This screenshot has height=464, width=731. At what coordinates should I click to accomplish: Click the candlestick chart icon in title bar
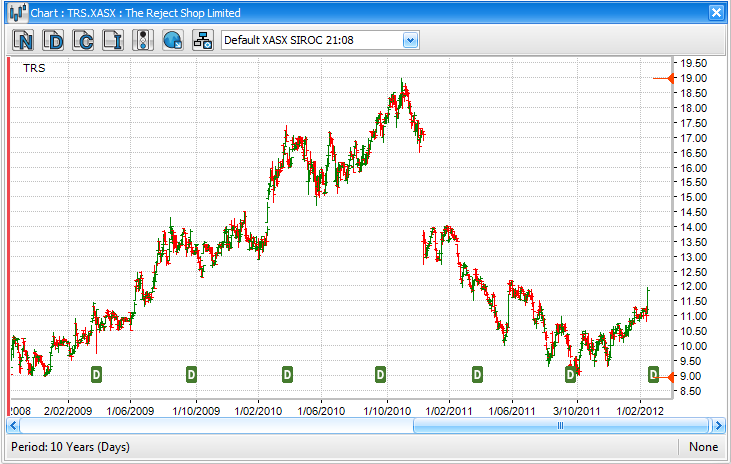click(x=18, y=13)
